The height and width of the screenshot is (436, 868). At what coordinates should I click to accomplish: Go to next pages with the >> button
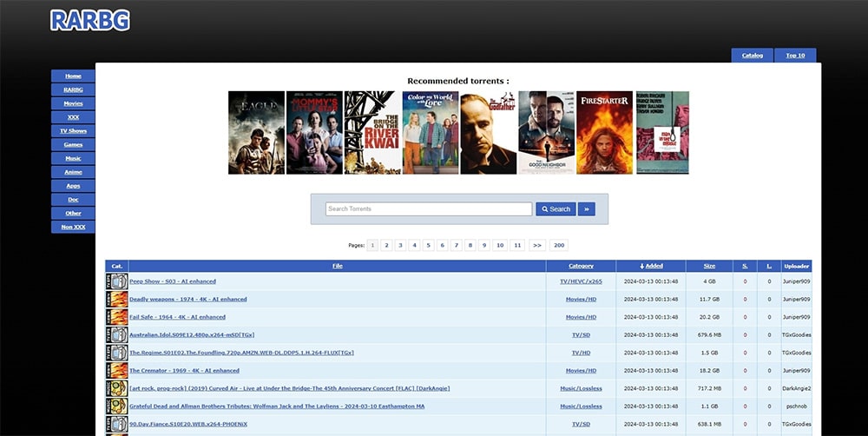537,246
